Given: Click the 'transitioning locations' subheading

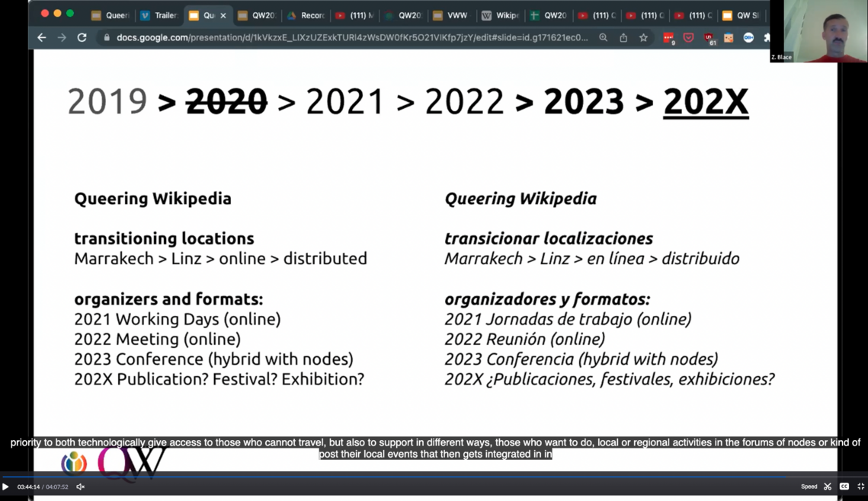Looking at the screenshot, I should coord(164,238).
